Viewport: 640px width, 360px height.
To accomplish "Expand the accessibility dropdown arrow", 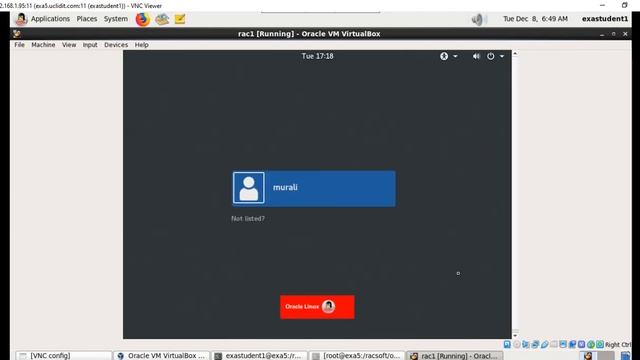I will click(x=455, y=56).
